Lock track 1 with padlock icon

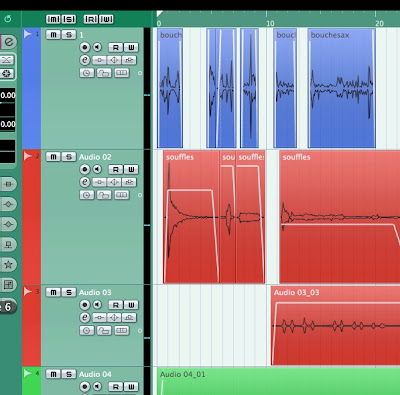click(104, 73)
